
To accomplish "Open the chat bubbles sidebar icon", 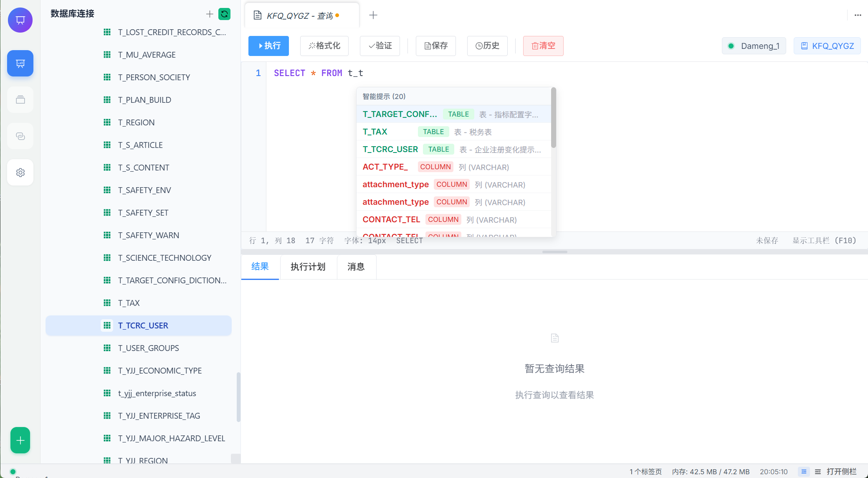I will (20, 136).
